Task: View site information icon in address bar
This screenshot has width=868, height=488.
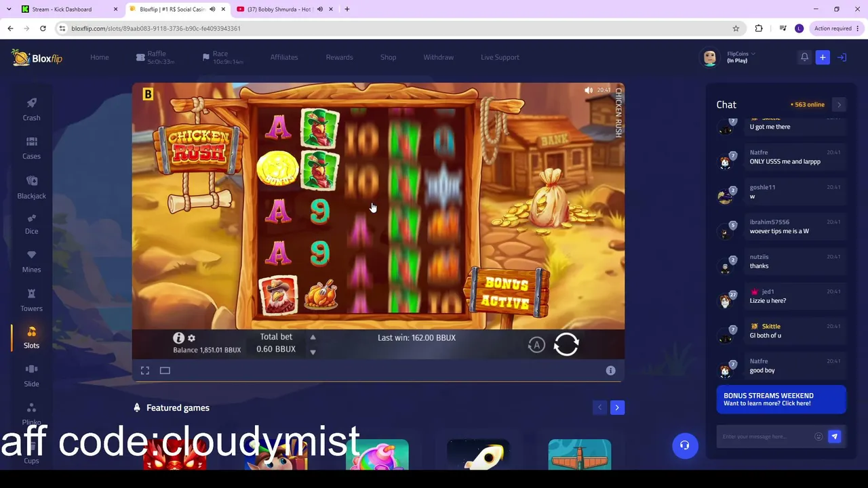Action: (62, 28)
